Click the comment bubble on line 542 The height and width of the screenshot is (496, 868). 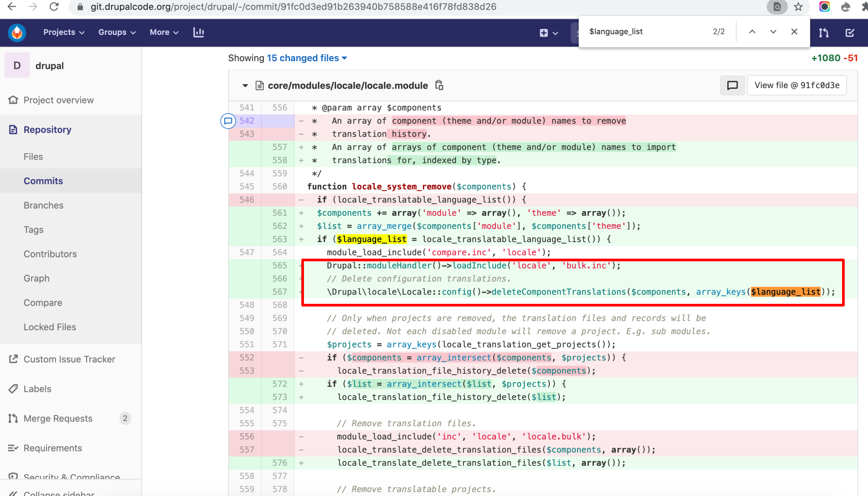coord(228,121)
